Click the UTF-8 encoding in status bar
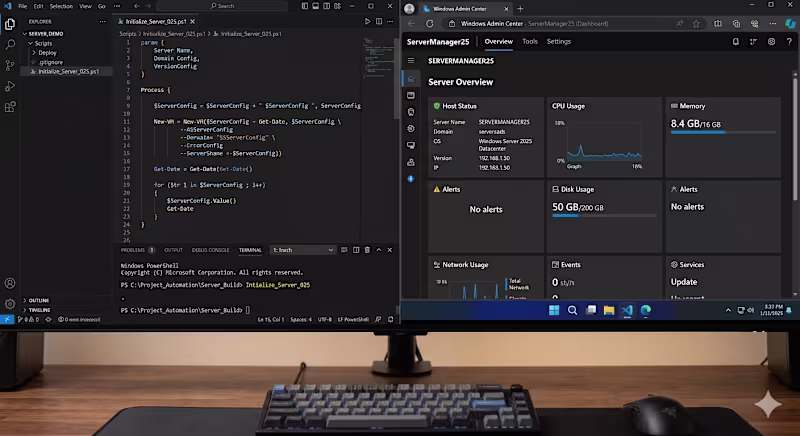This screenshot has width=800, height=436. tap(324, 319)
